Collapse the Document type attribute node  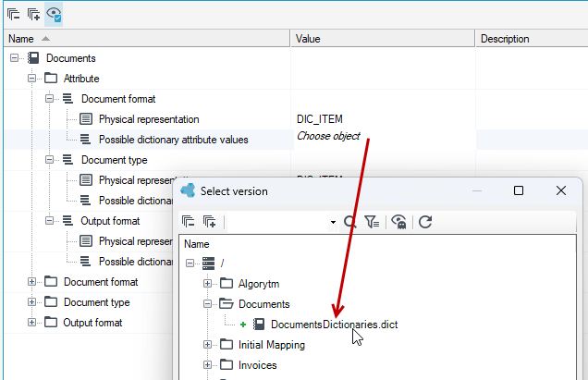pos(50,160)
